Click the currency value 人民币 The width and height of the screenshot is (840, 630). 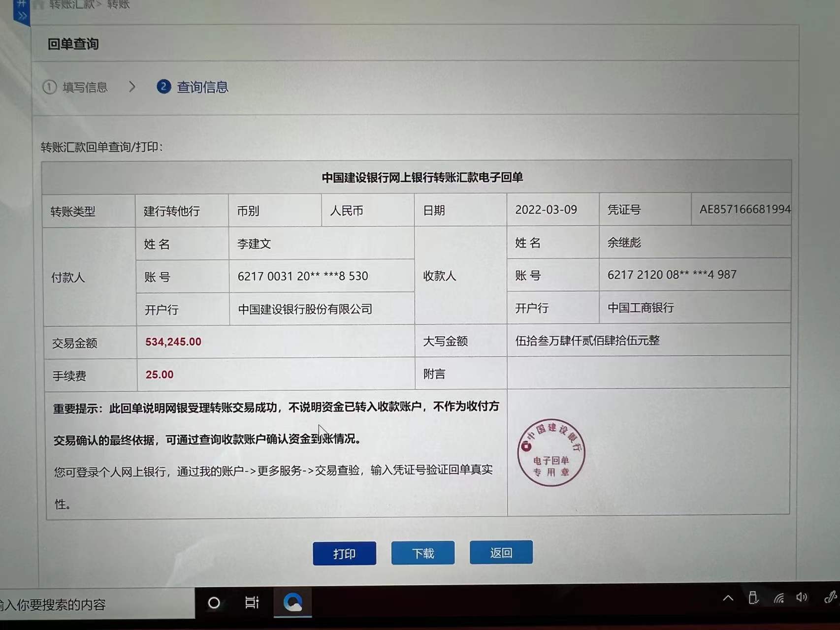click(347, 211)
